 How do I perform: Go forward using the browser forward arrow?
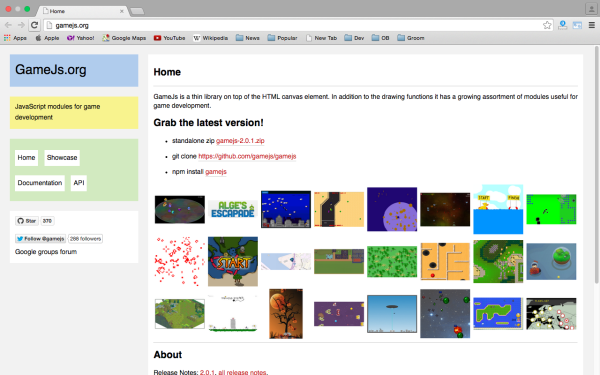pyautogui.click(x=21, y=25)
